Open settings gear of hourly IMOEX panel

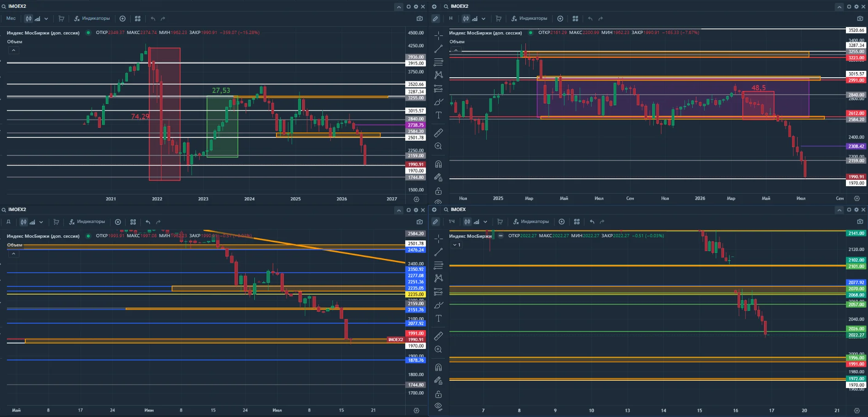coord(857,210)
